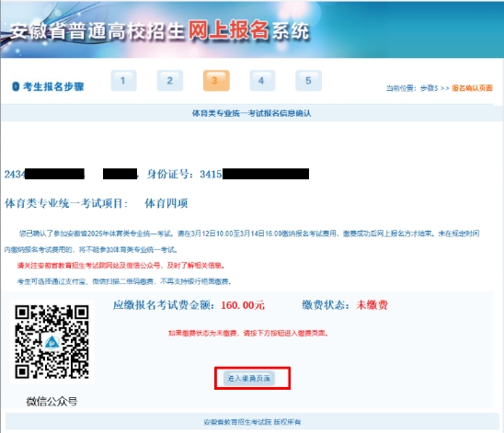Click the 160.00元 fee amount
This screenshot has height=433, width=504.
coord(243,305)
